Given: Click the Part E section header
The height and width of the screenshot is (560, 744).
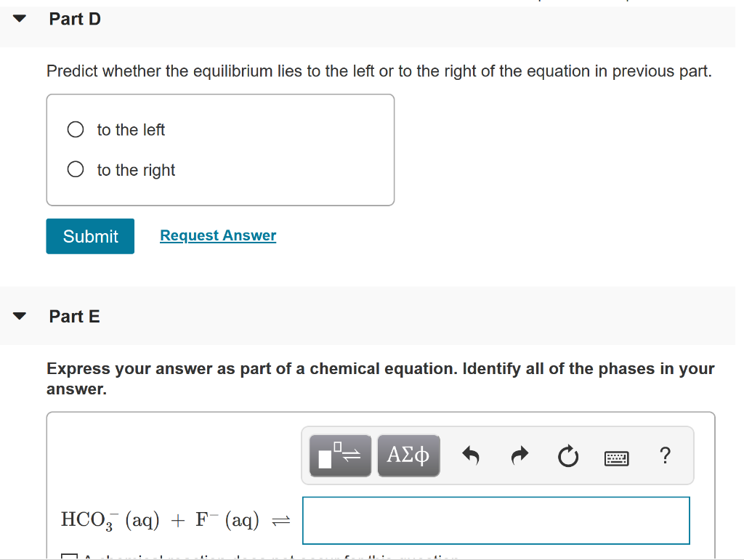Looking at the screenshot, I should coord(74,316).
